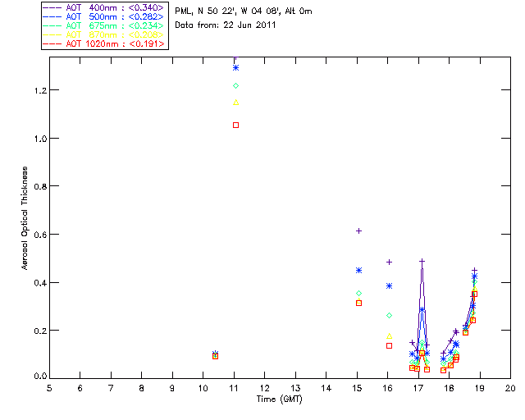Click the Time (GMT) axis label
The height and width of the screenshot is (420, 525).
tap(279, 399)
